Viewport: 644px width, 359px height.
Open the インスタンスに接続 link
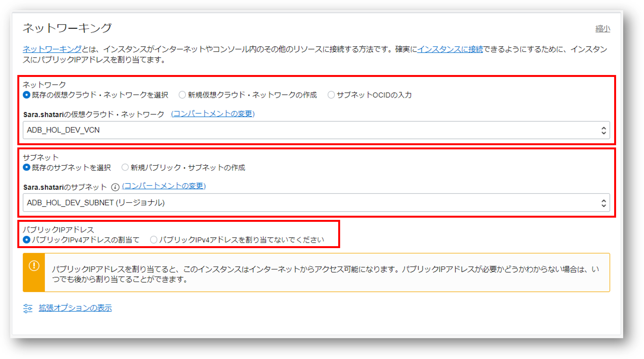449,49
